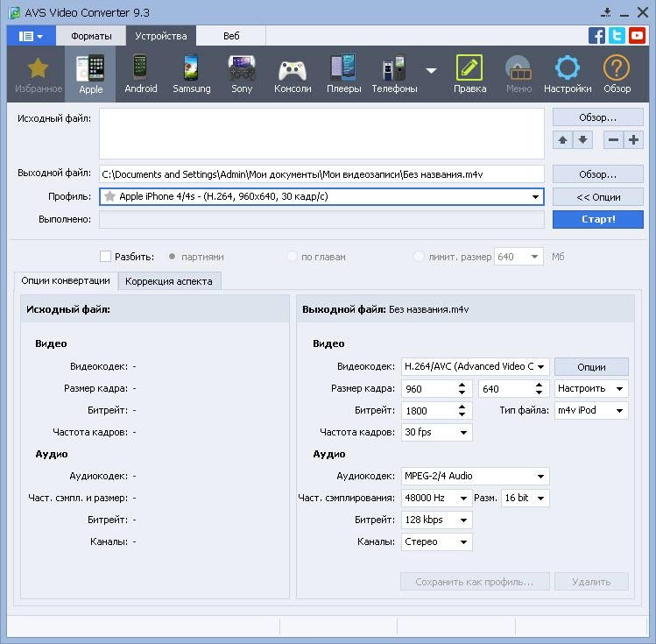Show more device categories arrow

431,70
